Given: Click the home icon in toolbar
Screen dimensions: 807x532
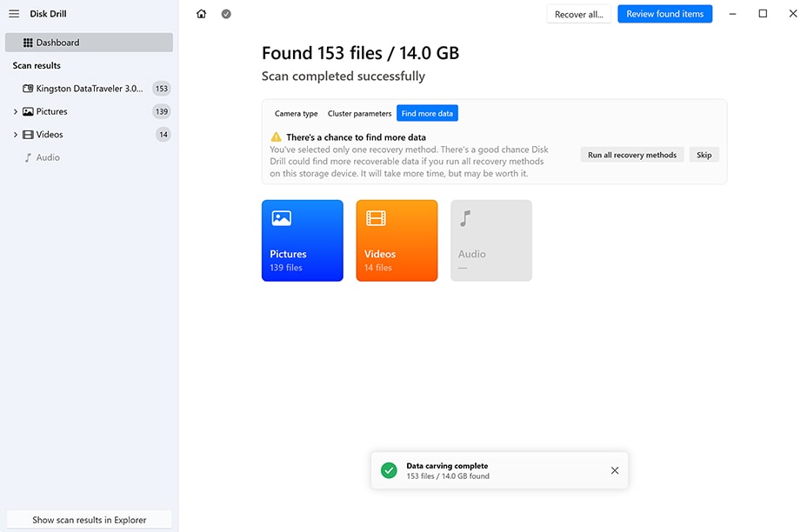Looking at the screenshot, I should click(202, 14).
